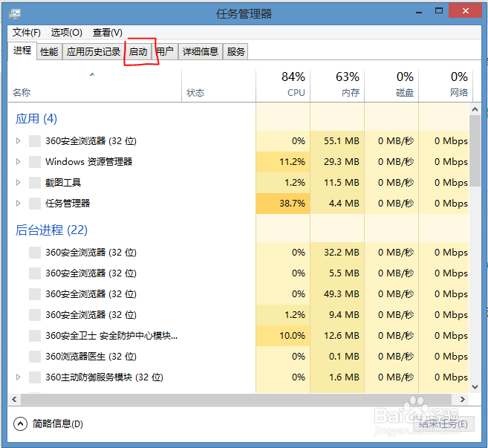Click the horizontal scrollbar right arrow
The height and width of the screenshot is (448, 488).
coord(463,400)
